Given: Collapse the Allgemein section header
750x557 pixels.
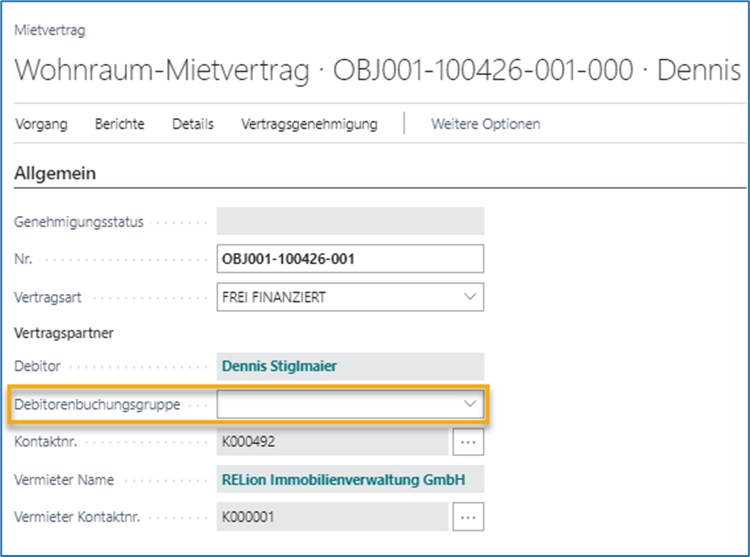Looking at the screenshot, I should (55, 173).
